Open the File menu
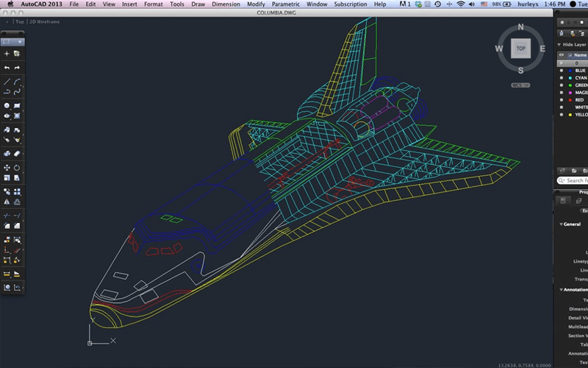This screenshot has width=588, height=368. point(74,4)
